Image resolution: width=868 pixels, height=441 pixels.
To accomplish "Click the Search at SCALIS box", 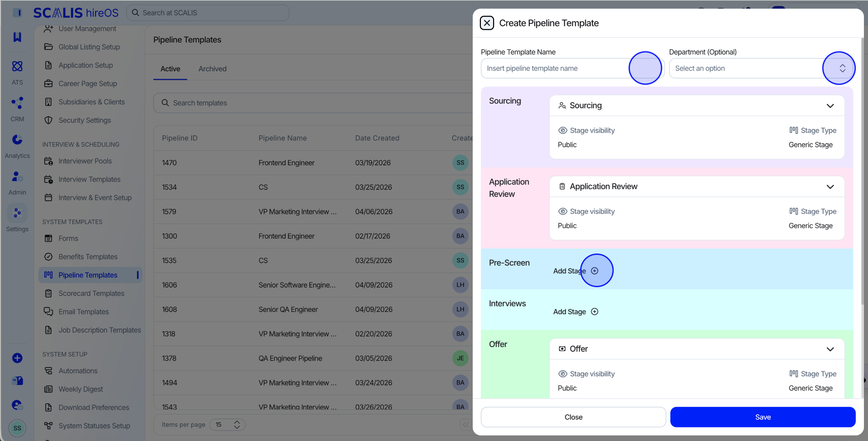I will (208, 13).
